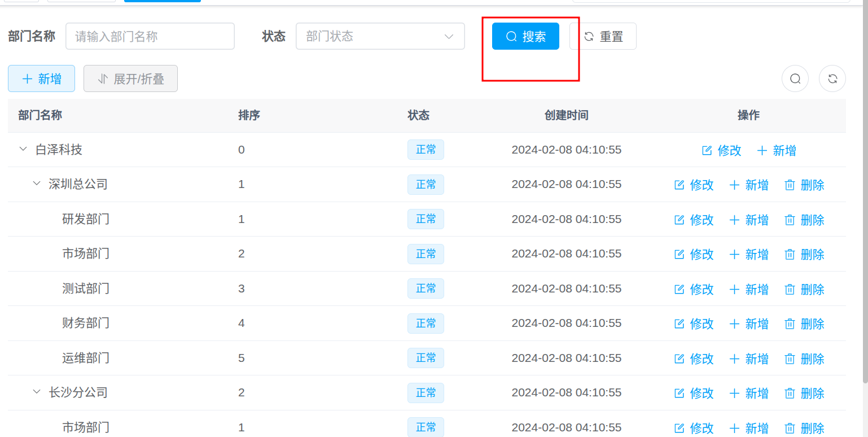
Task: Edit the 长沙分公司 row
Action: pos(694,394)
